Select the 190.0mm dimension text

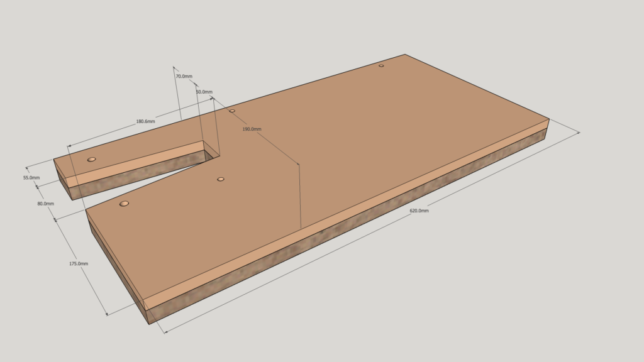click(252, 129)
